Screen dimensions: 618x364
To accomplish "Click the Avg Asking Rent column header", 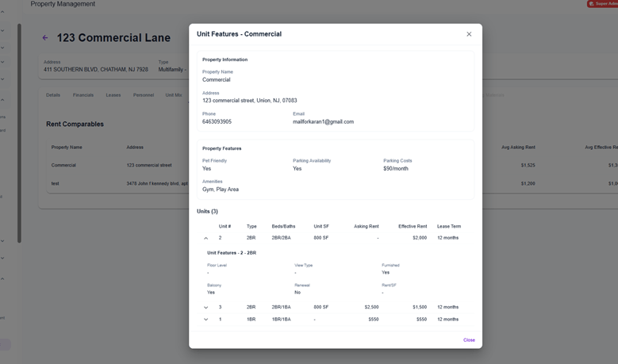I will pyautogui.click(x=518, y=148).
